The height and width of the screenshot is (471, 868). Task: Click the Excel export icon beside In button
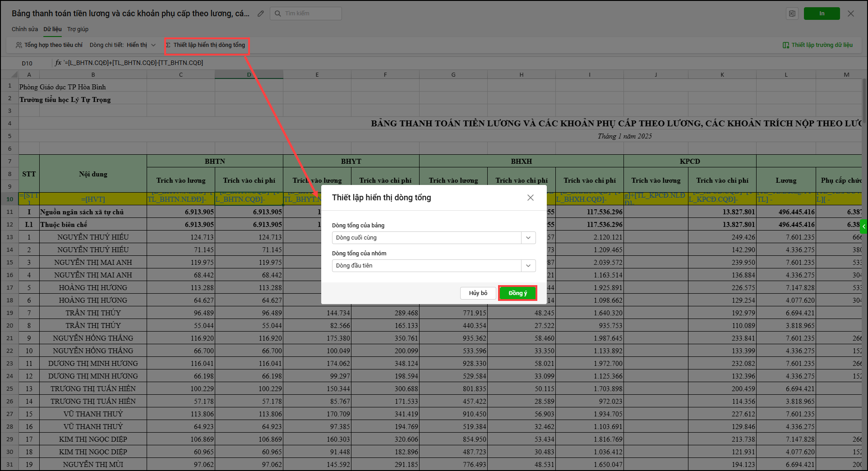point(792,14)
